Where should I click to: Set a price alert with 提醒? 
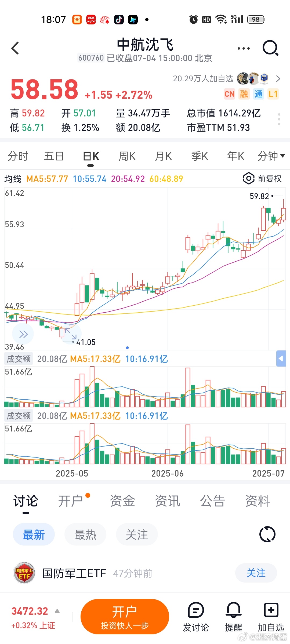click(x=233, y=617)
